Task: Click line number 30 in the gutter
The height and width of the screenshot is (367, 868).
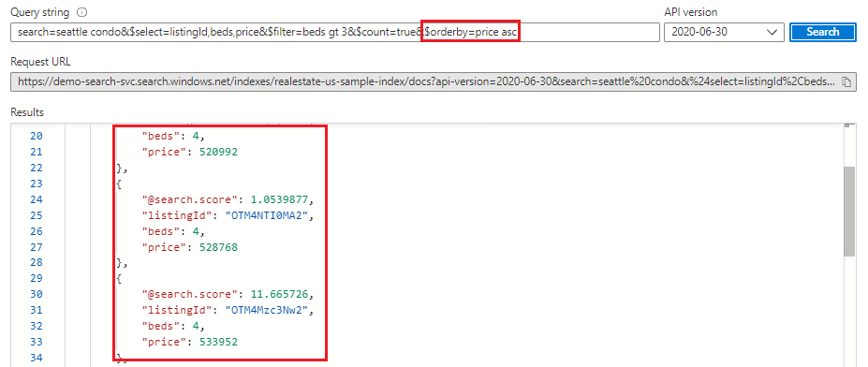Action: (x=36, y=294)
